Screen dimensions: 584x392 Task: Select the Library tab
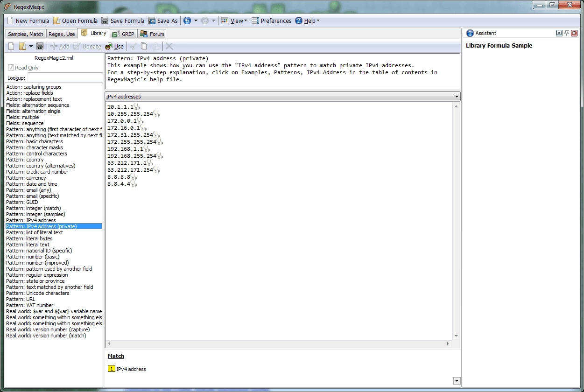pyautogui.click(x=93, y=33)
